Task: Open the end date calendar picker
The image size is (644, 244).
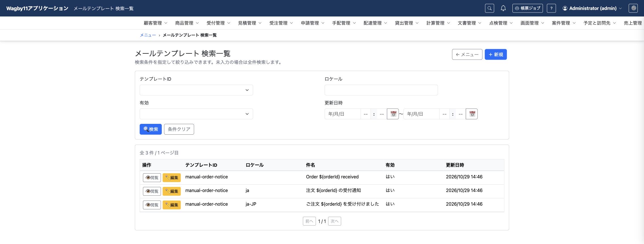Action: click(472, 114)
